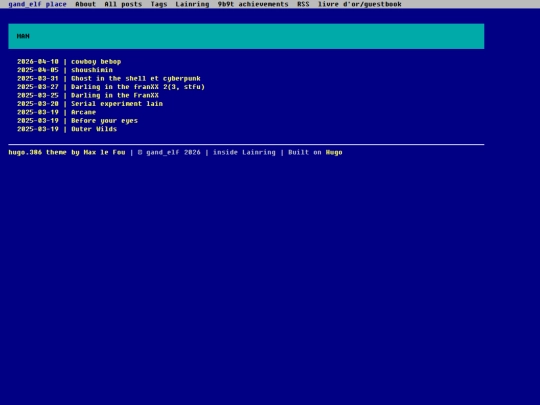Open the shoushimin post

[x=92, y=70]
